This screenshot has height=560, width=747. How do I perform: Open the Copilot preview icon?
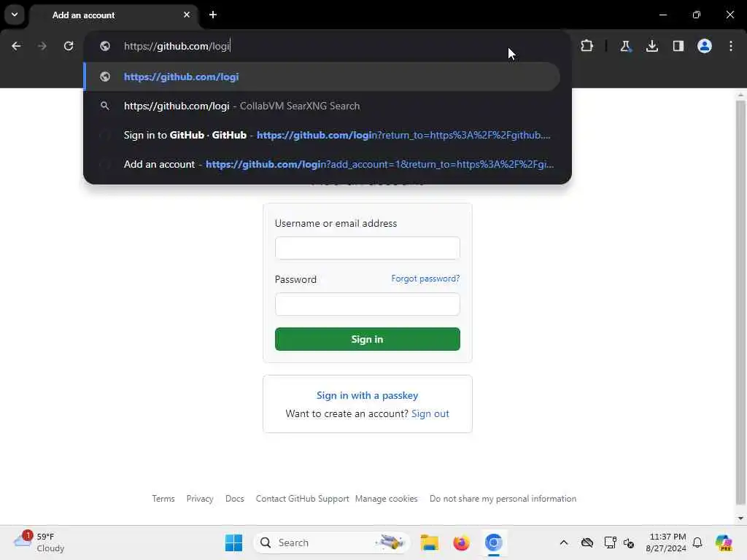pyautogui.click(x=724, y=542)
